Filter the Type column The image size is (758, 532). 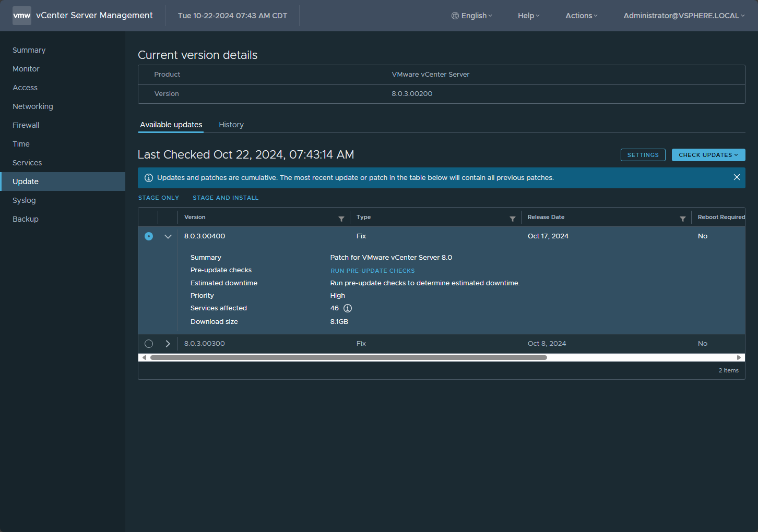(x=512, y=219)
